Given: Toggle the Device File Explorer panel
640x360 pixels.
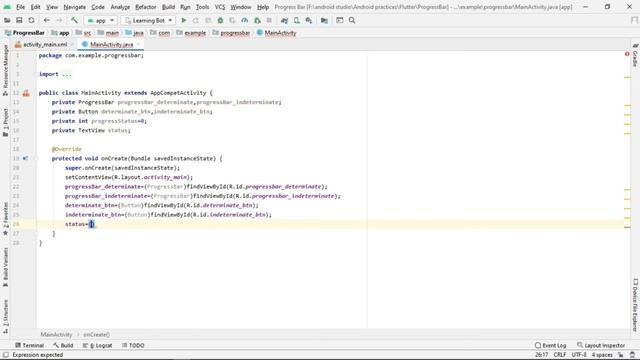Looking at the screenshot, I should coord(635,305).
